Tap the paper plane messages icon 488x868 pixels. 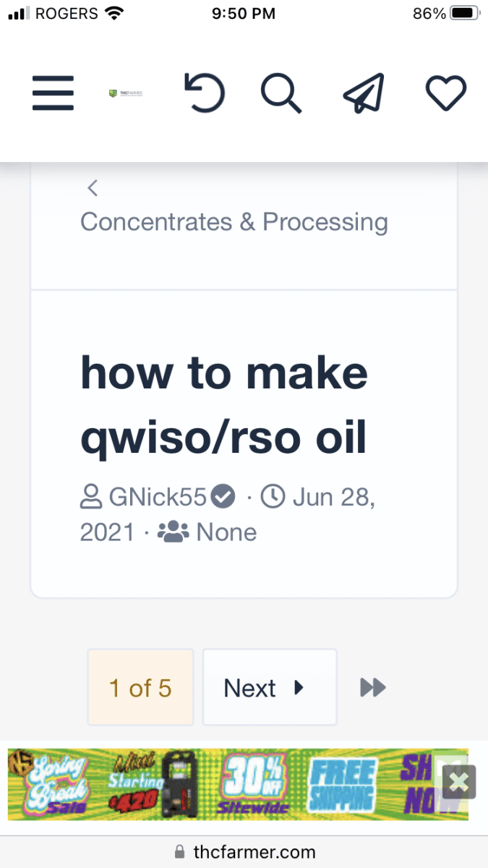click(363, 94)
